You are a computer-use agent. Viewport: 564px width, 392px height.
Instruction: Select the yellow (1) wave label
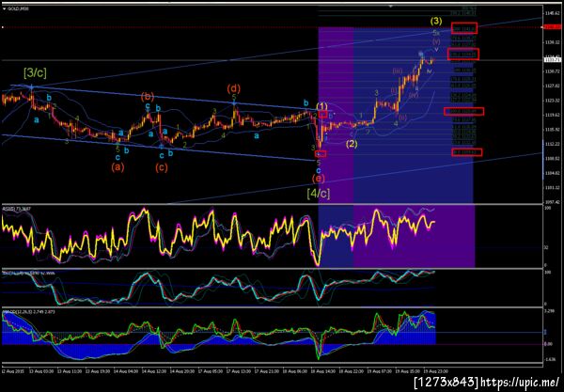(x=321, y=105)
